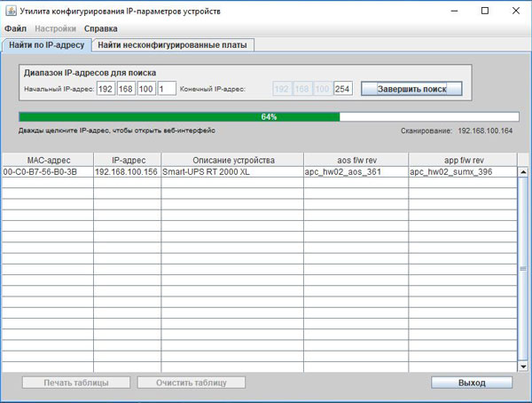Click Описание устройства column header
This screenshot has width=532, height=403.
click(232, 160)
